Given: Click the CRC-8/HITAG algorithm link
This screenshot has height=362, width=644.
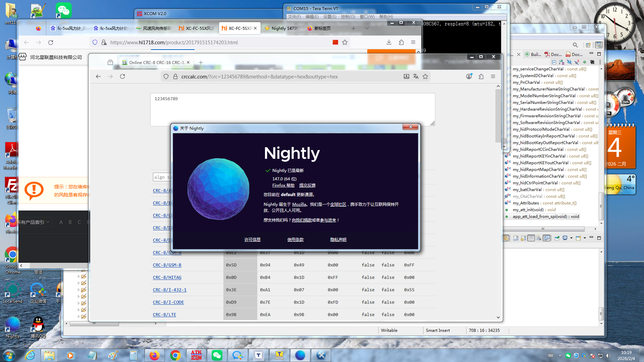Looking at the screenshot, I should (167, 277).
